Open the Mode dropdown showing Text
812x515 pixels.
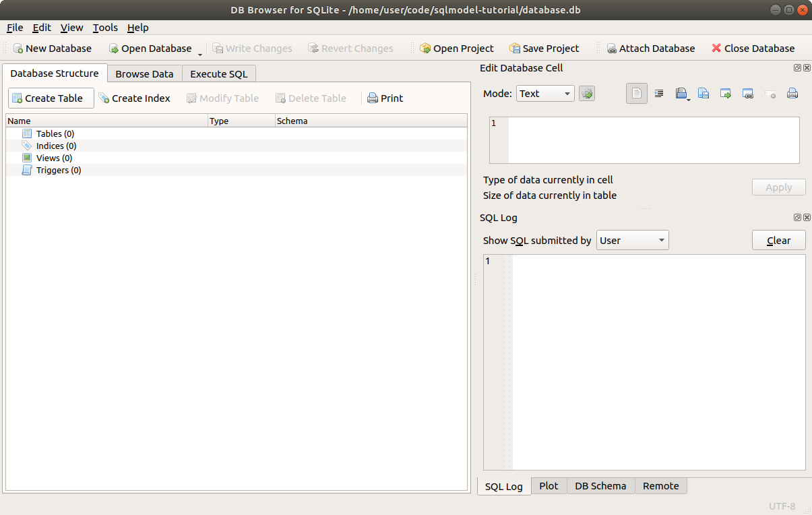pos(545,94)
